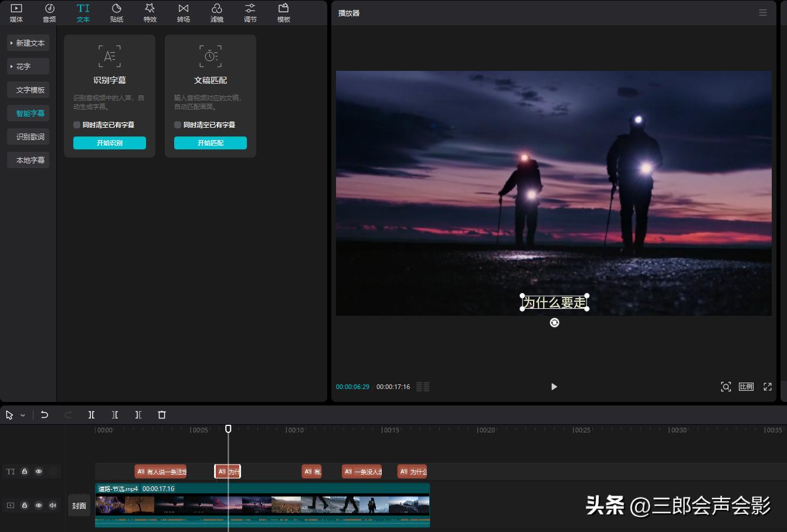The image size is (787, 532).
Task: Click the 开始匹配 button
Action: pos(211,142)
